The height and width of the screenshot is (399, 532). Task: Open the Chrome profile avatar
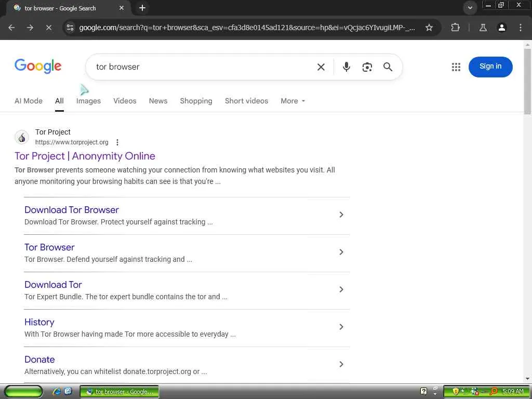click(x=502, y=28)
